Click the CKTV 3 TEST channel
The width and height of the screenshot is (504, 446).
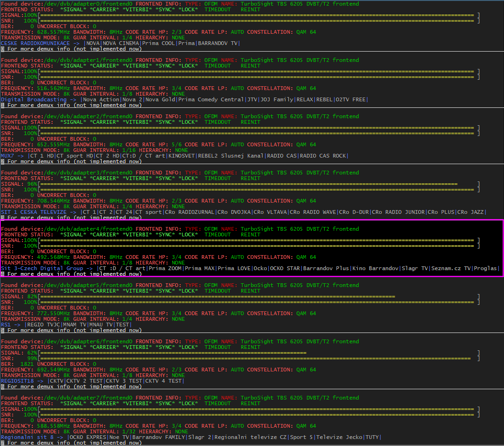(124, 381)
